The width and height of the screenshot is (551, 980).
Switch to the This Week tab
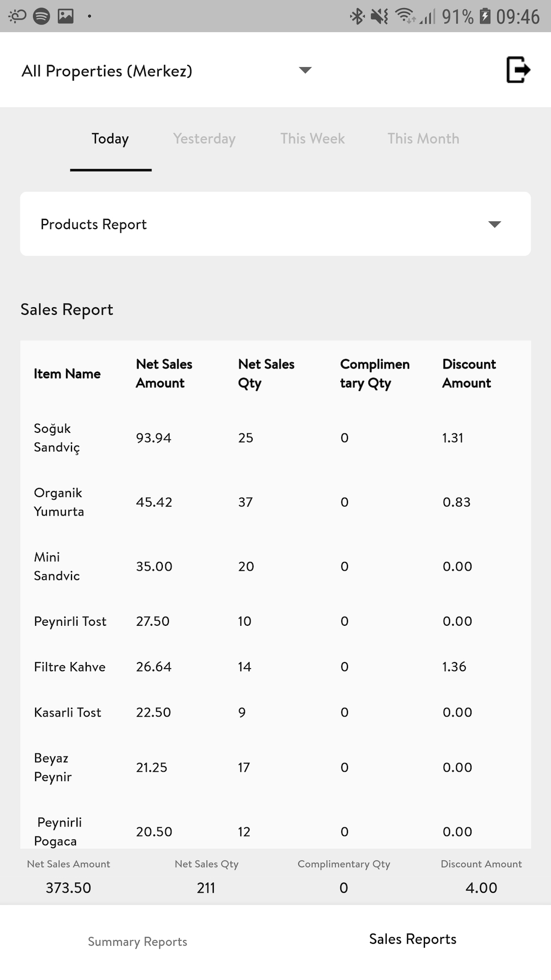(x=313, y=139)
